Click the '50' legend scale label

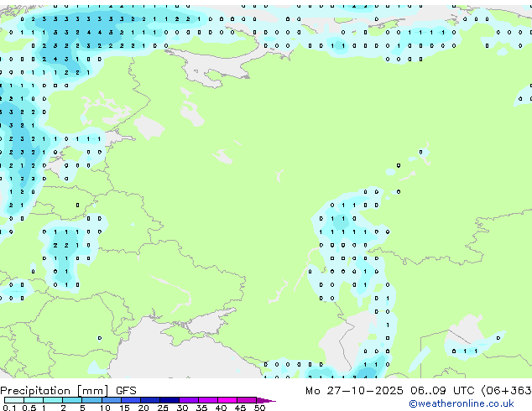pyautogui.click(x=259, y=408)
